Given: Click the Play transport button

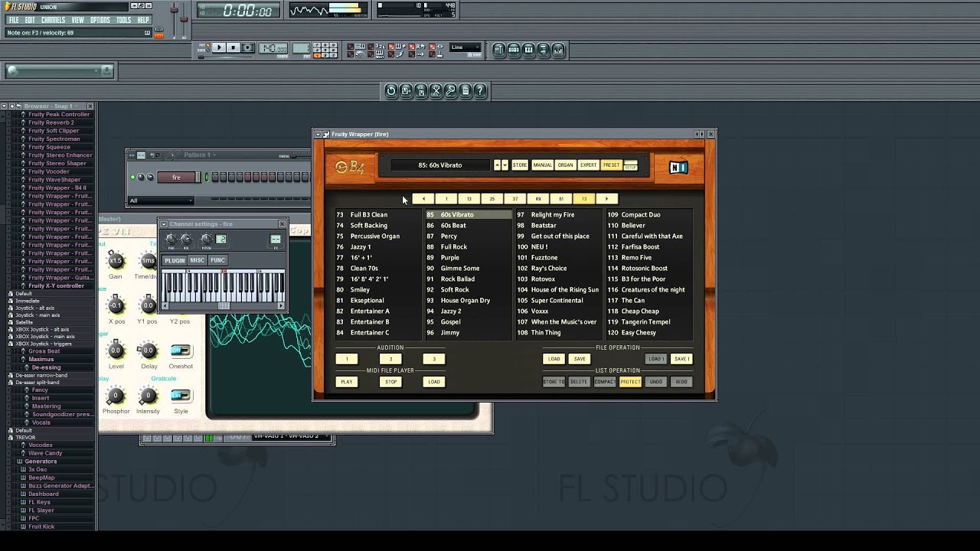Looking at the screenshot, I should click(218, 47).
